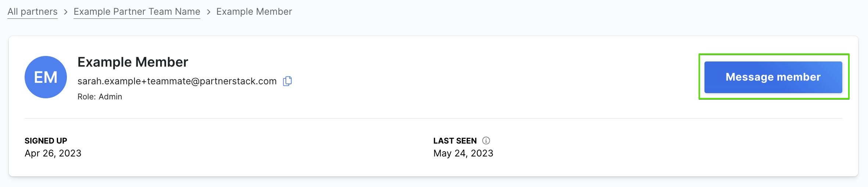
Task: Click breadcrumb chevron before Example Member
Action: (x=208, y=12)
